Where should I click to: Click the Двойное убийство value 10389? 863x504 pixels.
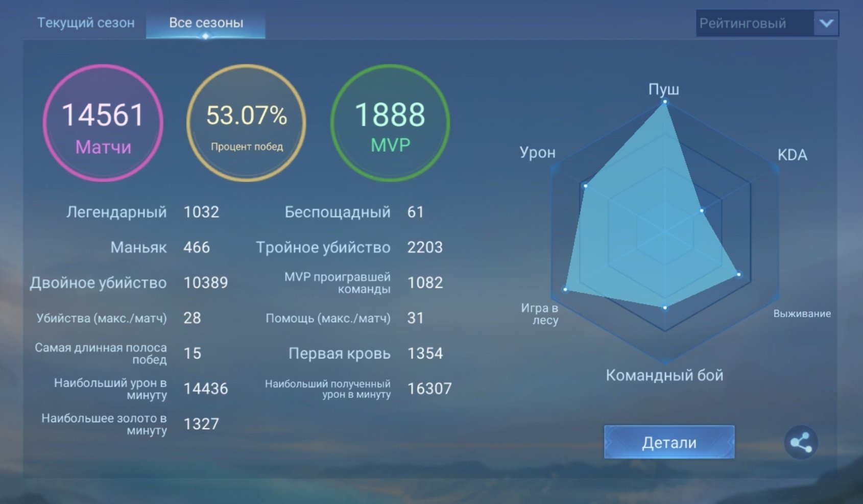[206, 282]
